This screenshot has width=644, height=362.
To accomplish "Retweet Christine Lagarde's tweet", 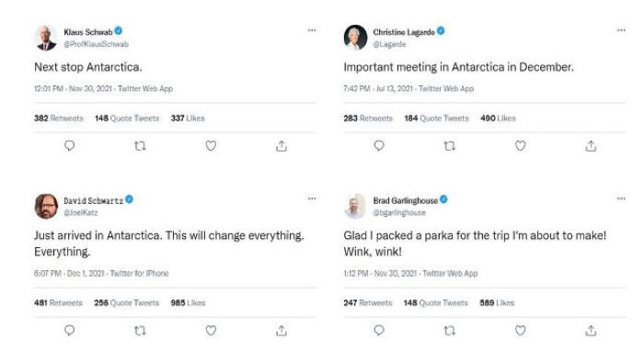I will point(450,145).
